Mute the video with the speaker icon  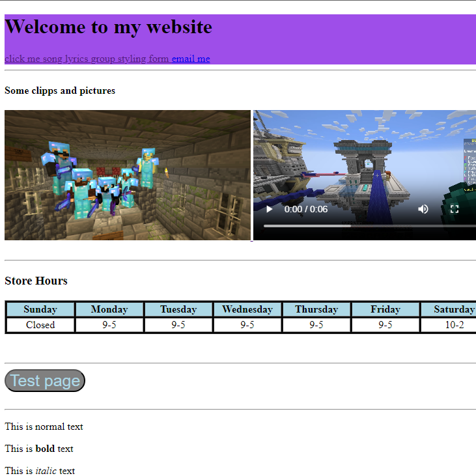click(423, 209)
